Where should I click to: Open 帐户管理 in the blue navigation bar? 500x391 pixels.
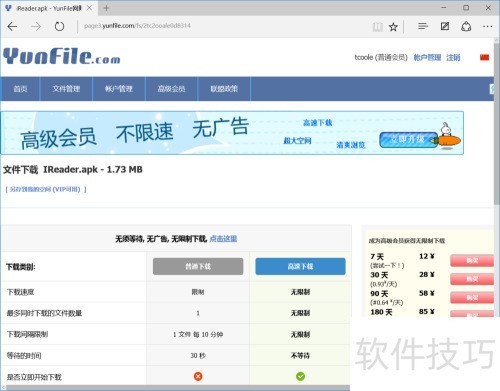point(119,89)
